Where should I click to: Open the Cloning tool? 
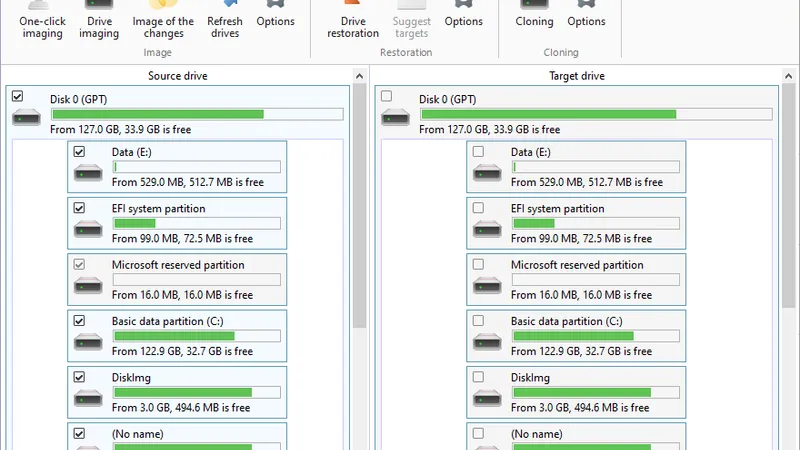click(534, 21)
